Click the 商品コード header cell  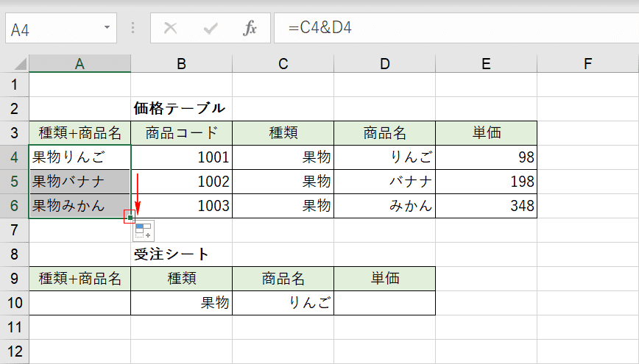181,133
